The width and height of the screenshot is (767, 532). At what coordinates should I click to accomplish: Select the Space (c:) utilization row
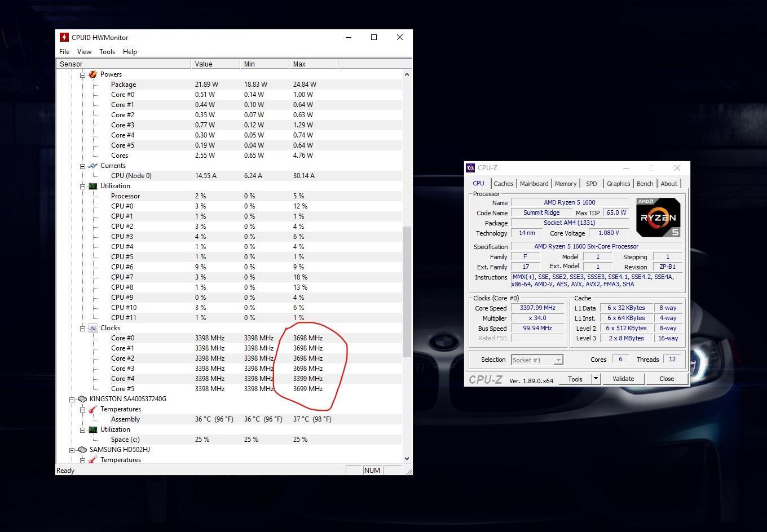(255, 440)
